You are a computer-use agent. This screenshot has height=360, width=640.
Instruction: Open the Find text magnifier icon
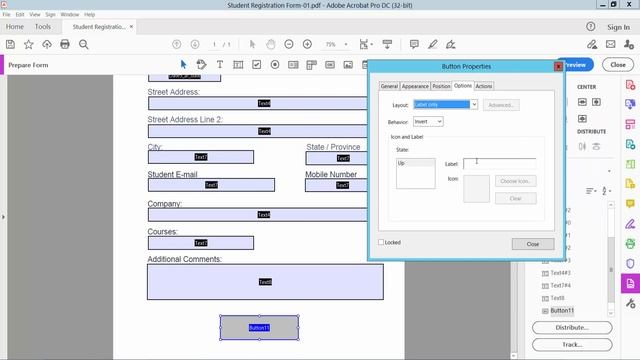[x=84, y=44]
